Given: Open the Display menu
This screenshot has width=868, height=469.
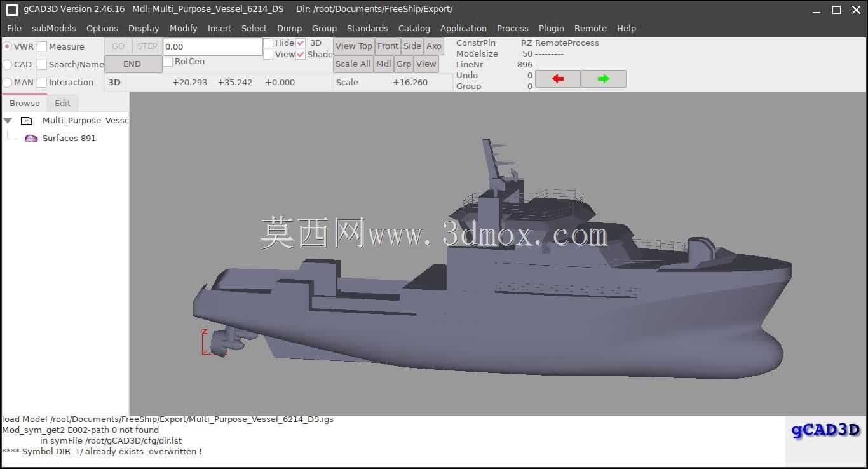Looking at the screenshot, I should (144, 28).
